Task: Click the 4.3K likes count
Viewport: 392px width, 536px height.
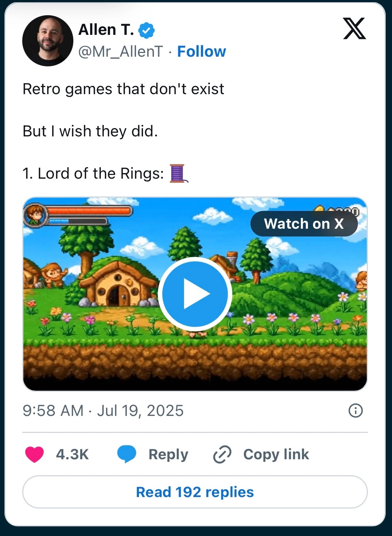Action: point(72,454)
